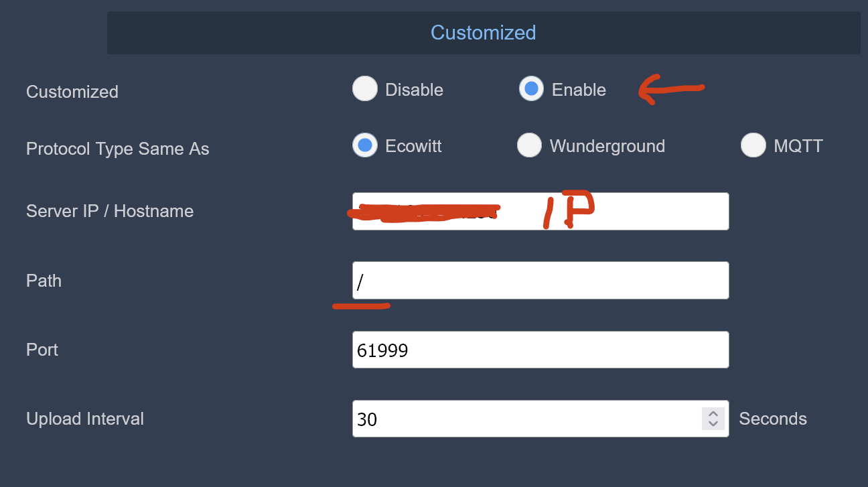Focus the Path field containing a slash
This screenshot has height=487, width=868.
click(x=540, y=280)
